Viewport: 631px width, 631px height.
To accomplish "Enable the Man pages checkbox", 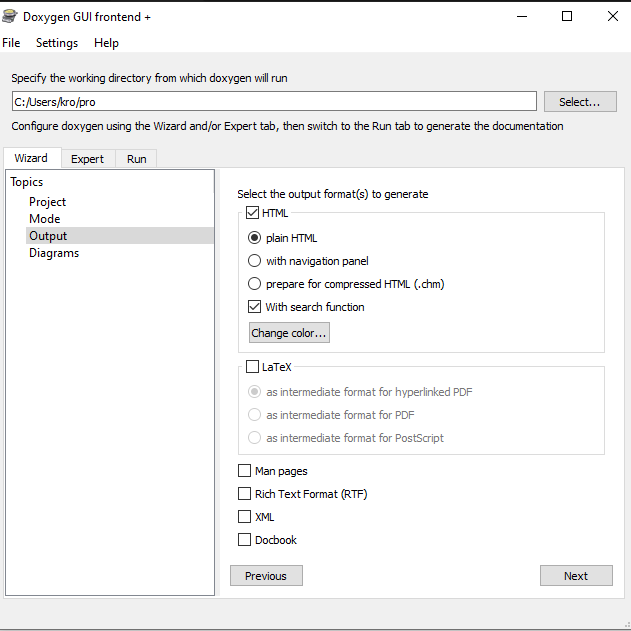I will click(245, 471).
